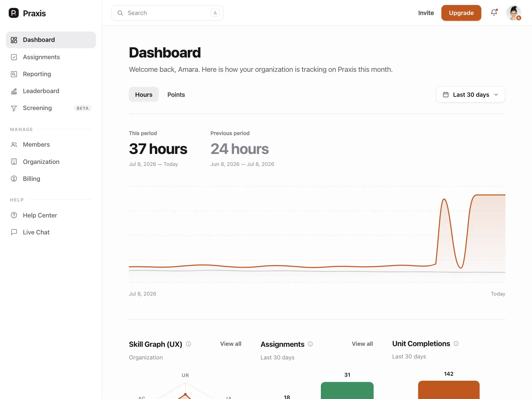532x399 pixels.
Task: Click the search magnifier icon
Action: coord(120,13)
